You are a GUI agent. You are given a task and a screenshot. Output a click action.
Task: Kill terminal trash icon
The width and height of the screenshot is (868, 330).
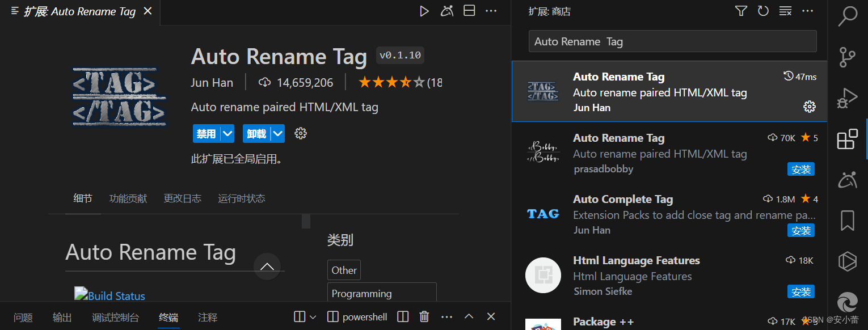(424, 317)
